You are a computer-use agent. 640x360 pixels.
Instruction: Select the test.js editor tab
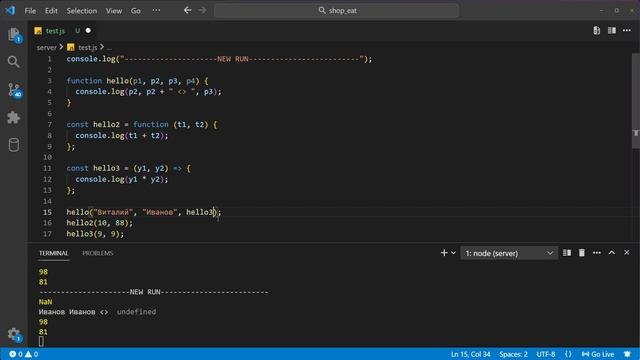[x=55, y=31]
